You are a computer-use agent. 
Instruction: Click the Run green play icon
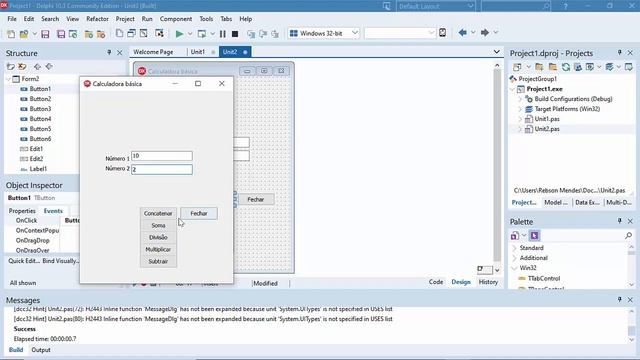pyautogui.click(x=179, y=34)
